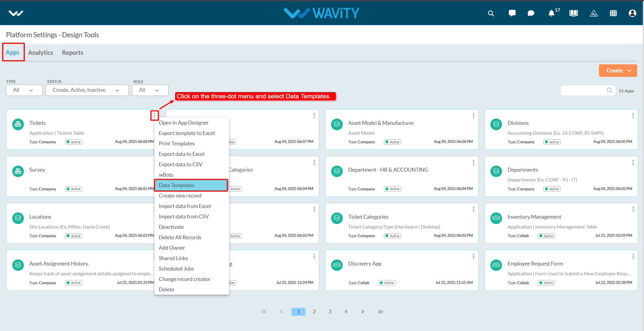The width and height of the screenshot is (644, 331).
Task: Open the book documentation icon
Action: (574, 13)
